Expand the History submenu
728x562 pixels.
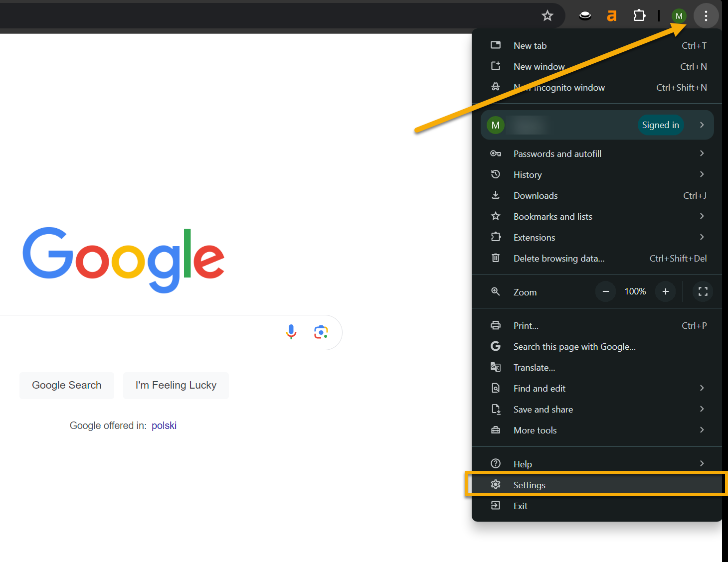pos(597,174)
